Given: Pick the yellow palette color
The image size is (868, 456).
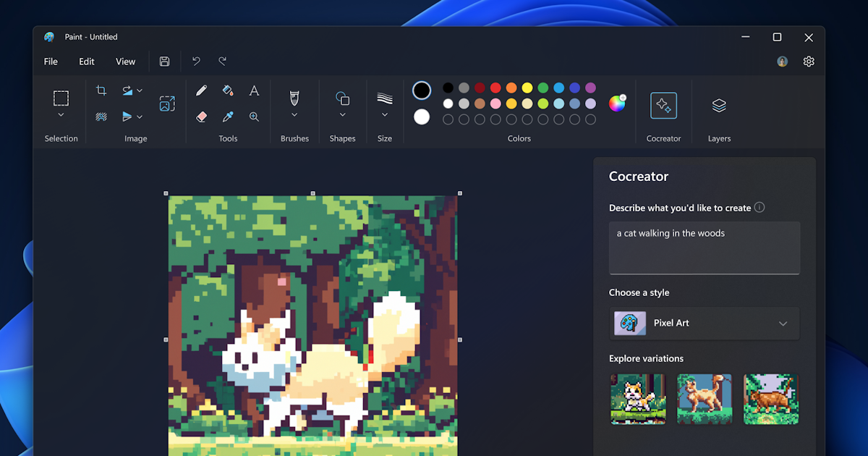Looking at the screenshot, I should pos(527,88).
